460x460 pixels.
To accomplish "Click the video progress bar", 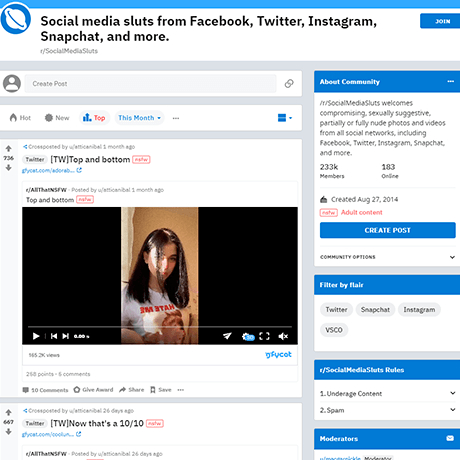I will [160, 327].
